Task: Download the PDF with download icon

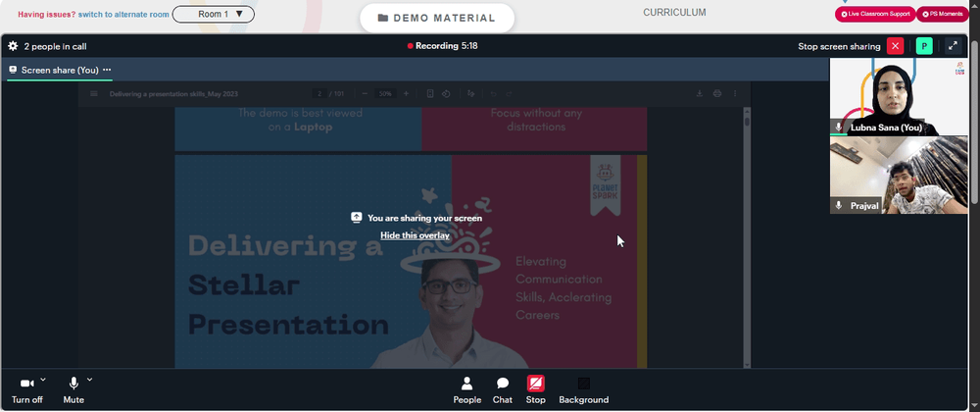Action: pos(700,94)
